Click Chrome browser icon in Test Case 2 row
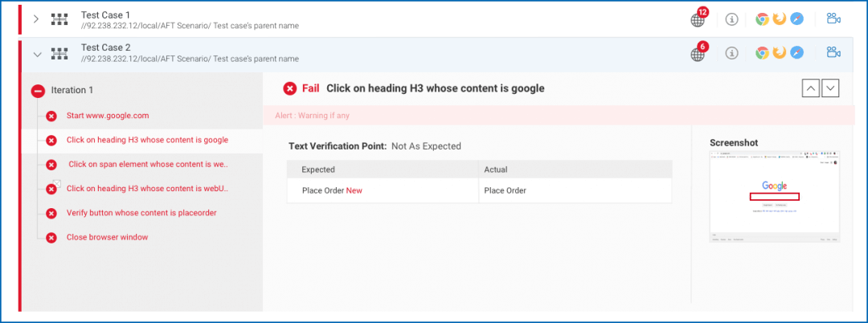 pos(762,54)
